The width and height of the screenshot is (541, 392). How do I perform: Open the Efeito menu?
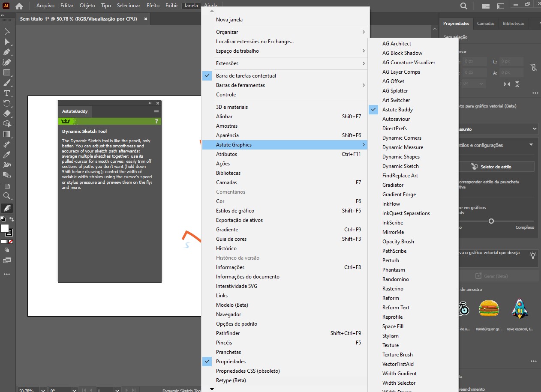pos(153,6)
